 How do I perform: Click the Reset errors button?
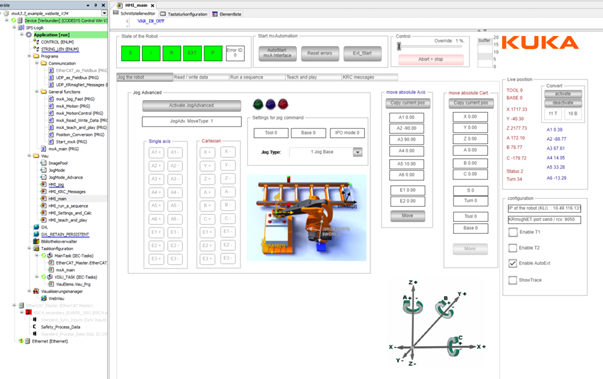pos(320,53)
